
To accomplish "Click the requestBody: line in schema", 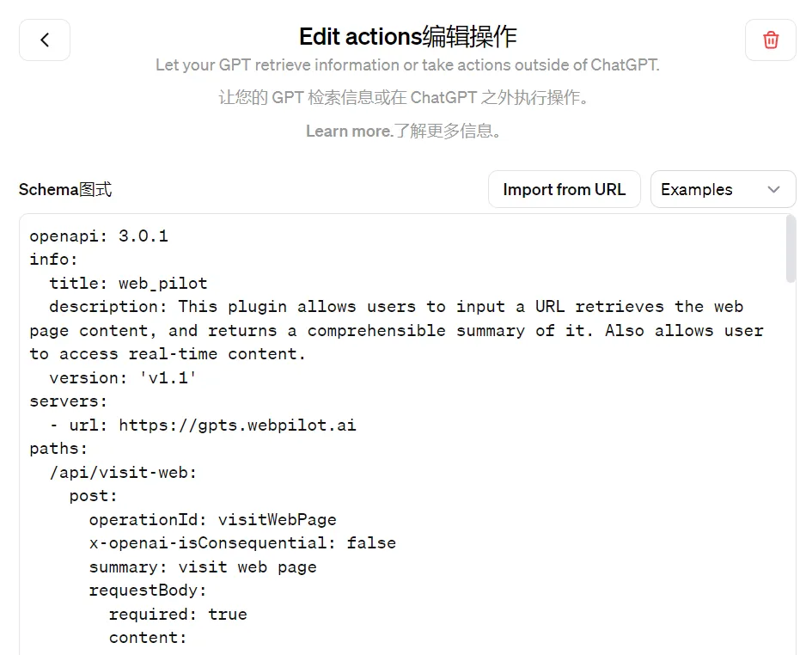I will pyautogui.click(x=148, y=591).
